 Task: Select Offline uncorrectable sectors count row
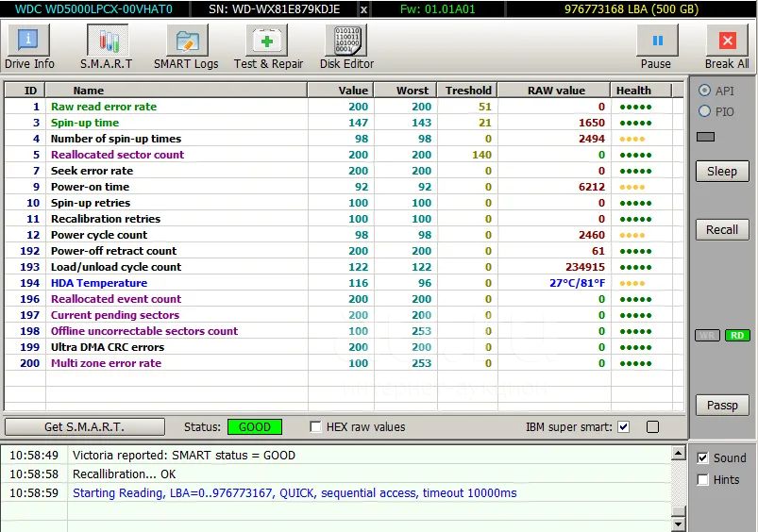pos(344,330)
